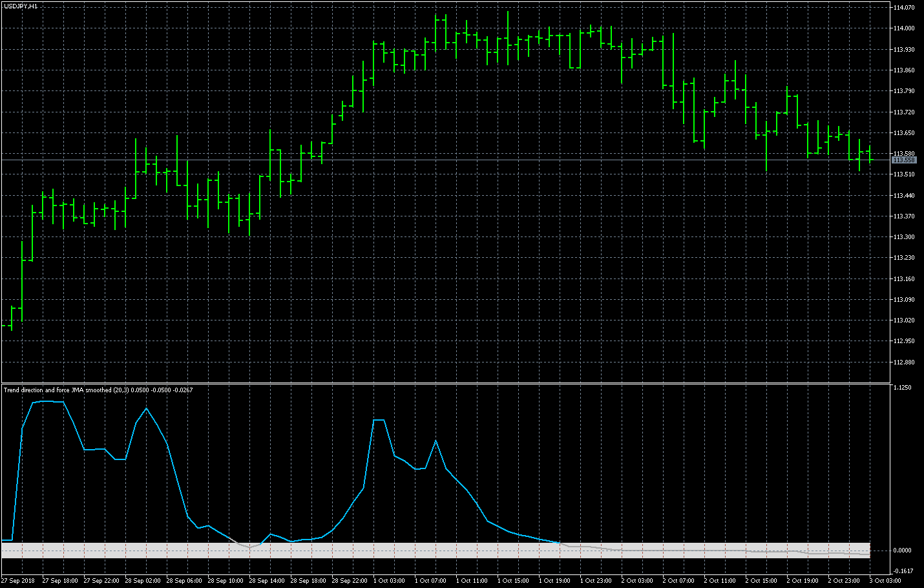
Task: Click the 114.070 price scale label
Action: pos(903,8)
